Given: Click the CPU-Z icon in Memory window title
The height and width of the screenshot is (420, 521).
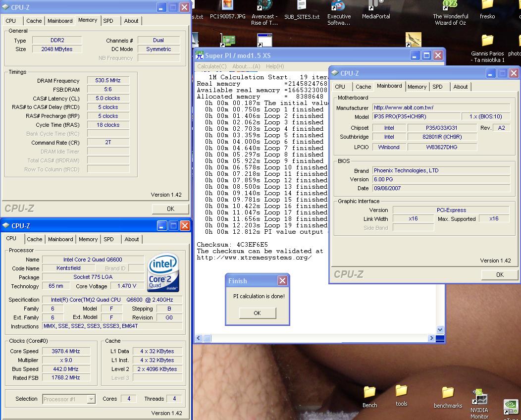Looking at the screenshot, I should [x=5, y=7].
